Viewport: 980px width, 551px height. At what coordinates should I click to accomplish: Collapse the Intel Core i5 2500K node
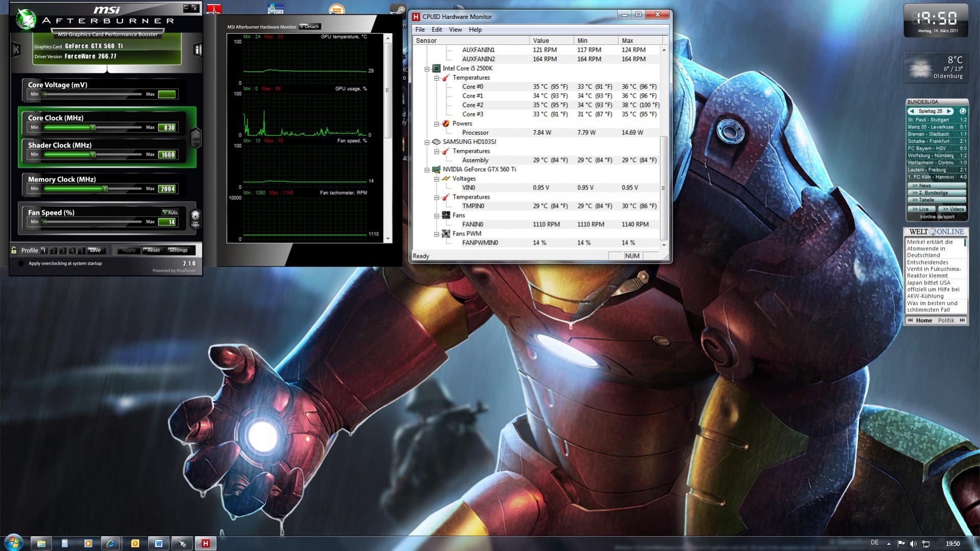tap(427, 68)
